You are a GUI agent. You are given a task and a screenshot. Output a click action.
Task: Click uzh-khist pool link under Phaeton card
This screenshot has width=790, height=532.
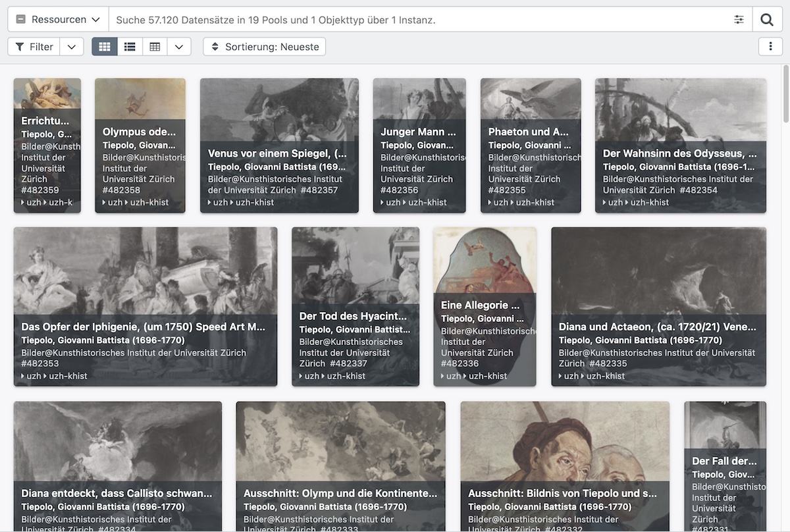(x=535, y=202)
